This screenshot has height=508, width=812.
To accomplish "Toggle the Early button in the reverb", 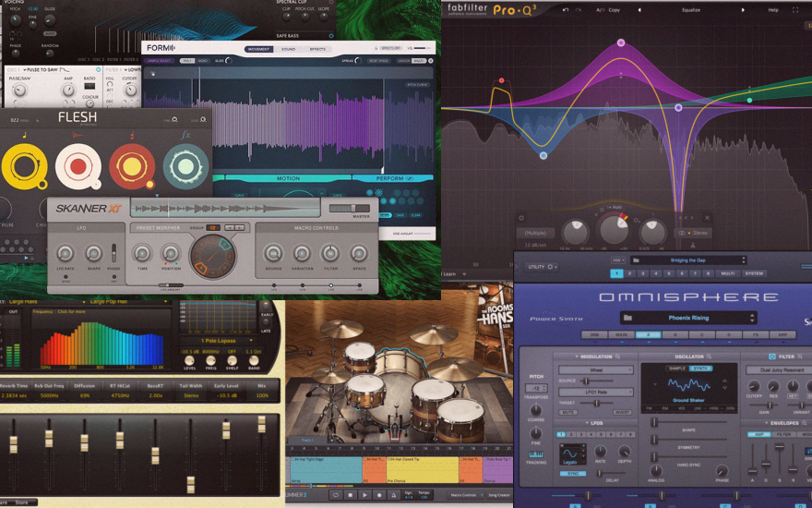I will 266,306.
